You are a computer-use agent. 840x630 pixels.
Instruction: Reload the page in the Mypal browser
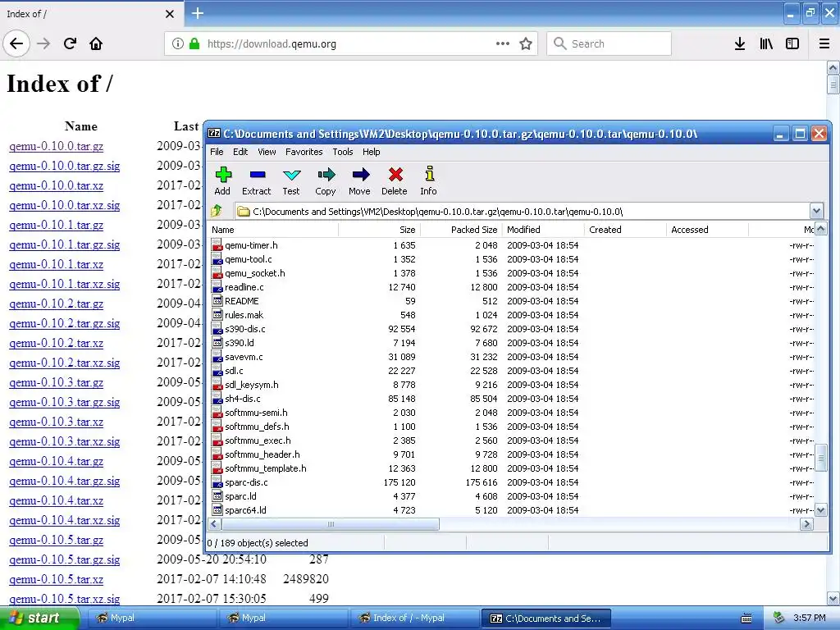point(70,44)
